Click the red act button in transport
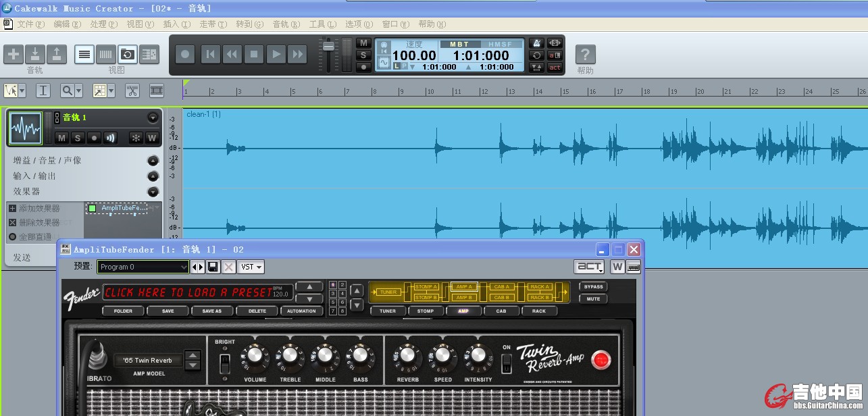The height and width of the screenshot is (416, 868). (x=555, y=67)
